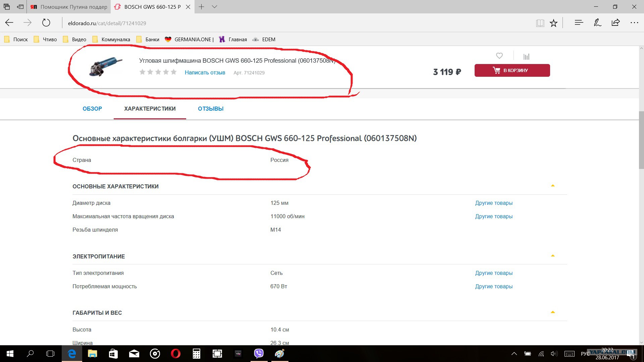Switch to ОБЗОР tab
The image size is (644, 362).
coord(92,109)
